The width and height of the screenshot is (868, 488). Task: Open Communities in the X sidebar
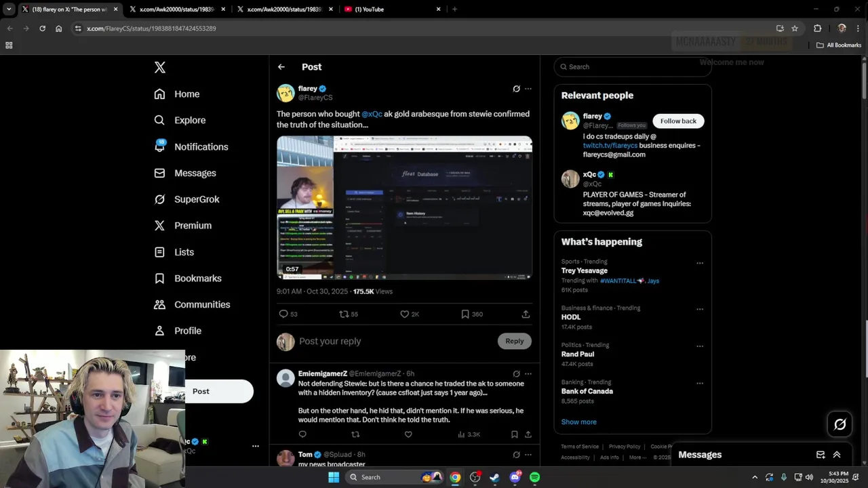[192, 304]
